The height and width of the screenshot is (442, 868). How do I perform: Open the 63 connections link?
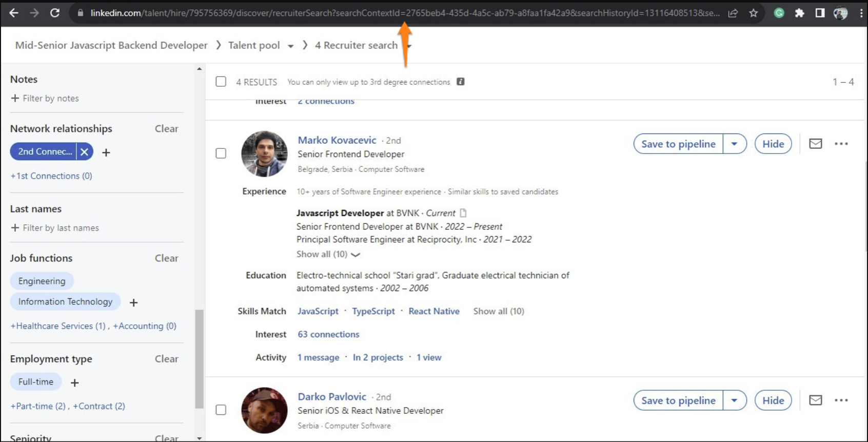(x=328, y=334)
